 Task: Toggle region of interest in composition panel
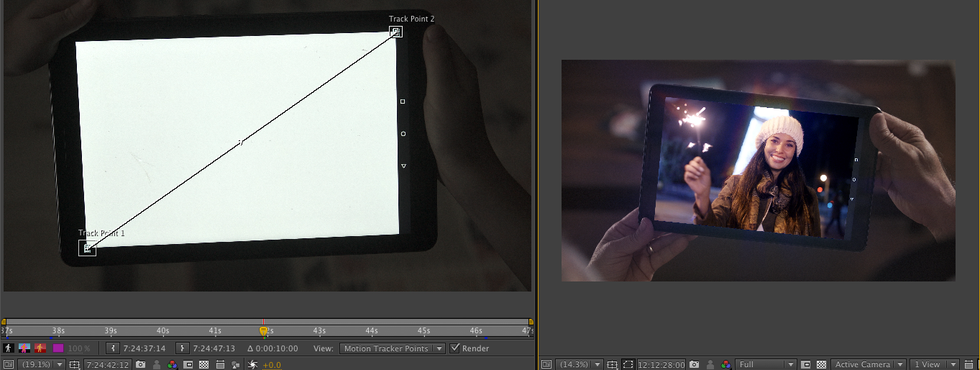806,364
